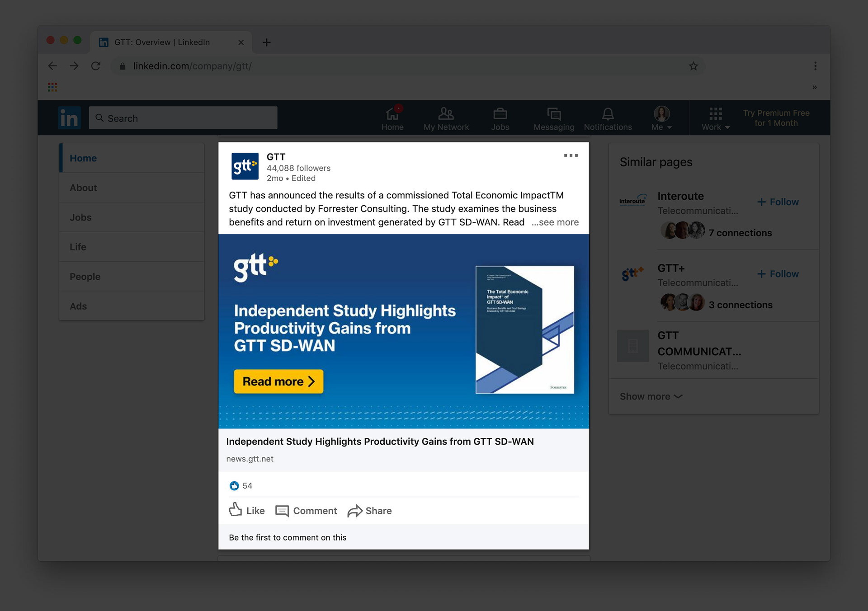Open Home from the top navigation

(x=392, y=119)
